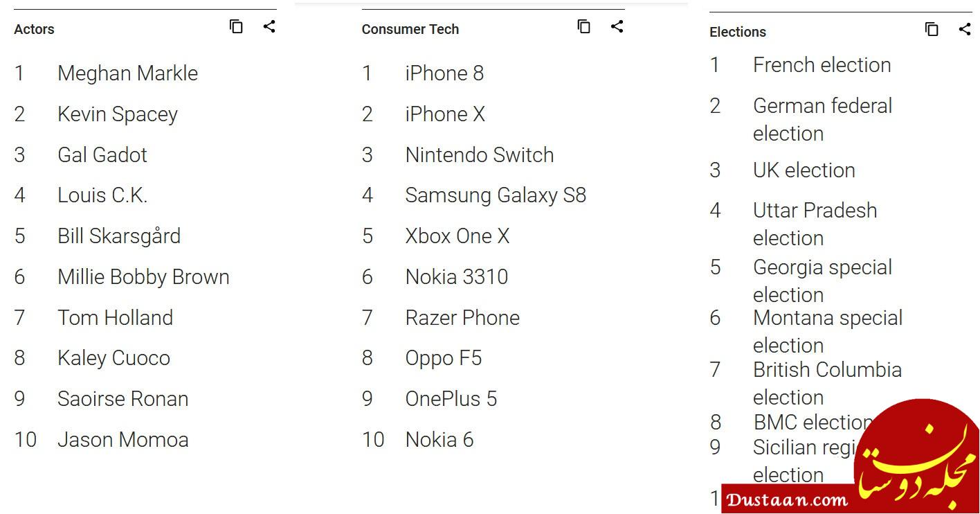Copy the Elections list
The image size is (980, 514).
[932, 30]
